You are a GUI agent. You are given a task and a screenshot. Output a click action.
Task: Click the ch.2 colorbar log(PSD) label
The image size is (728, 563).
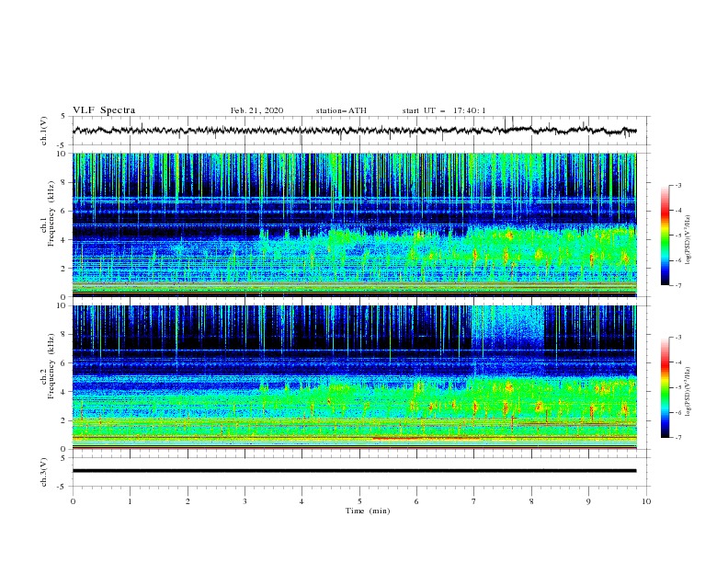(688, 392)
